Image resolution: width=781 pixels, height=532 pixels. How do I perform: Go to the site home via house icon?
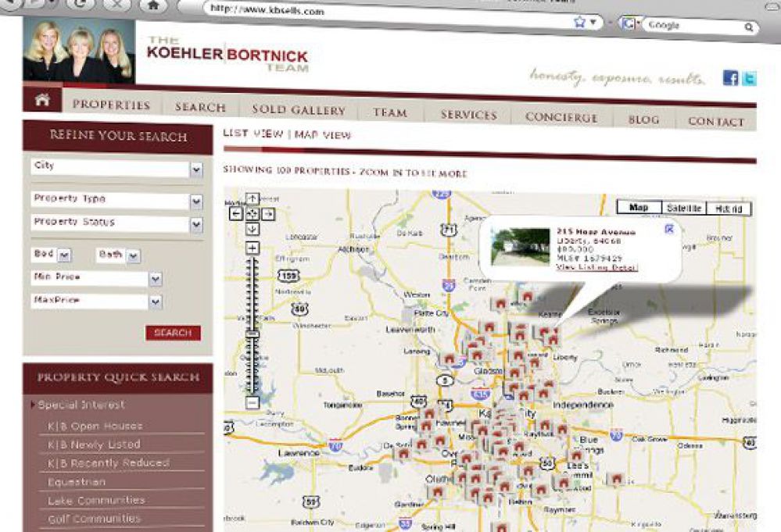tap(42, 99)
